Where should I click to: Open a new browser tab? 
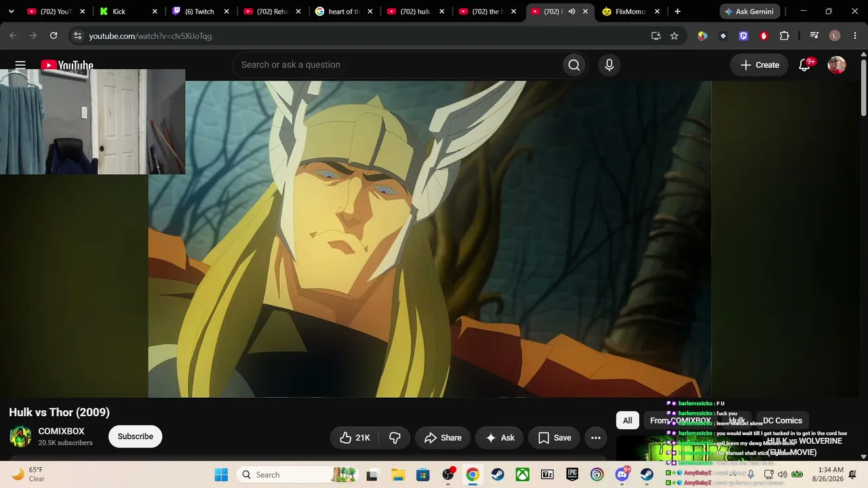tap(677, 12)
